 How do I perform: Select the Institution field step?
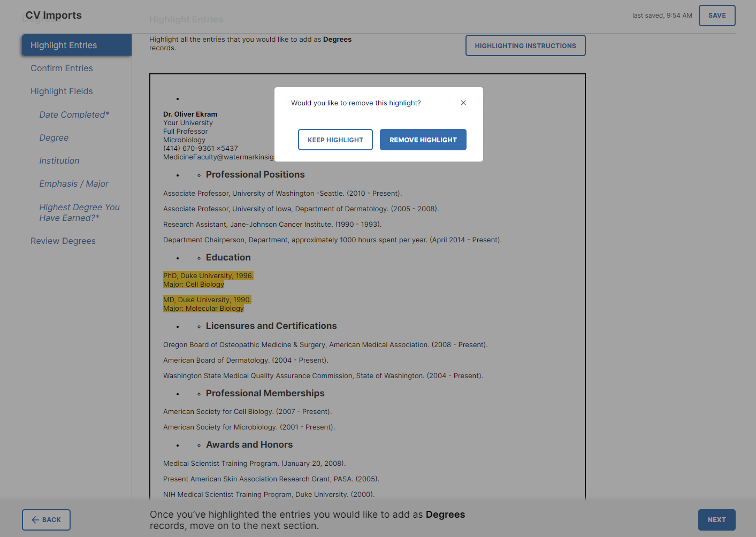point(59,160)
